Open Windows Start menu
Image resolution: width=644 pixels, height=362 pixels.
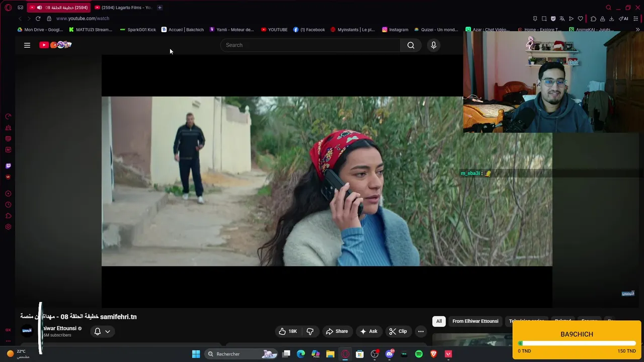(x=196, y=354)
